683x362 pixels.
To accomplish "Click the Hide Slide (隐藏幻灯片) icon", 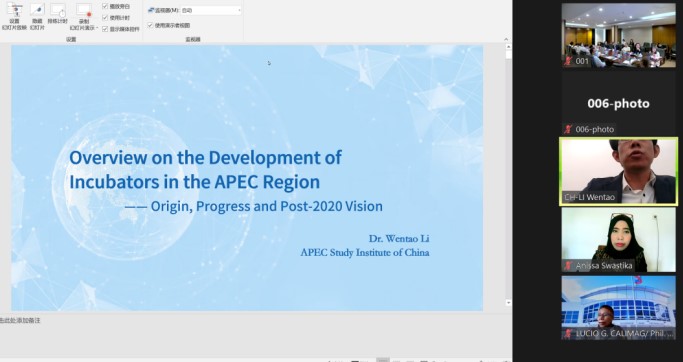I will [37, 10].
